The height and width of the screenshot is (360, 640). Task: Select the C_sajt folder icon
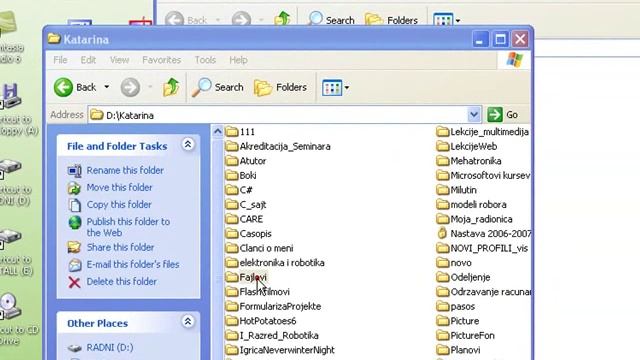[232, 204]
